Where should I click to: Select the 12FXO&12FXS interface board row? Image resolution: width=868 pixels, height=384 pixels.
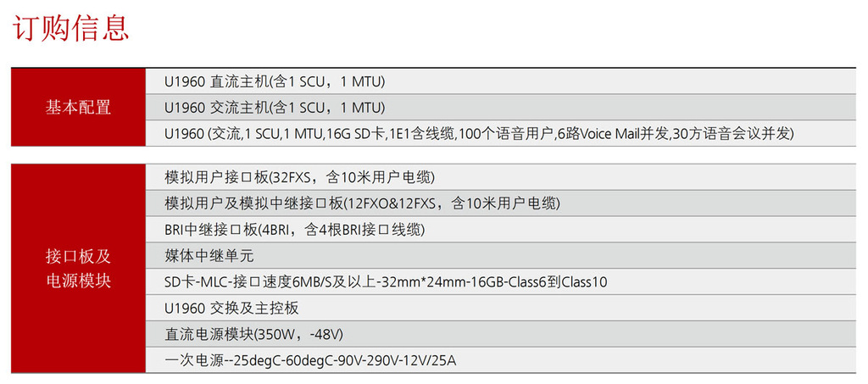point(501,203)
